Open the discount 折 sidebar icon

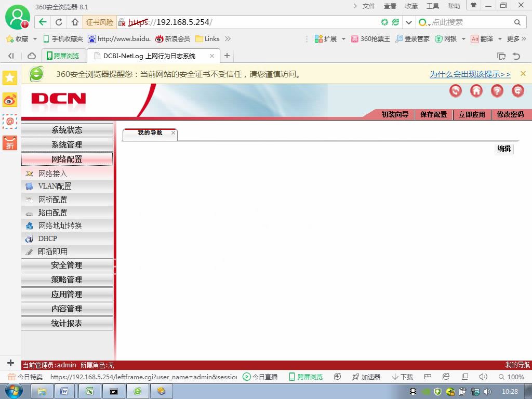pos(10,143)
